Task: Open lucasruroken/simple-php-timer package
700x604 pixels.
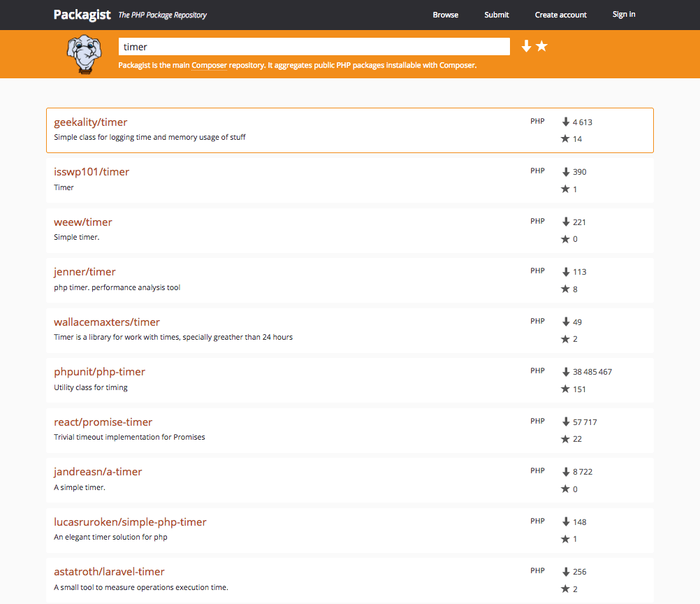Action: [130, 522]
